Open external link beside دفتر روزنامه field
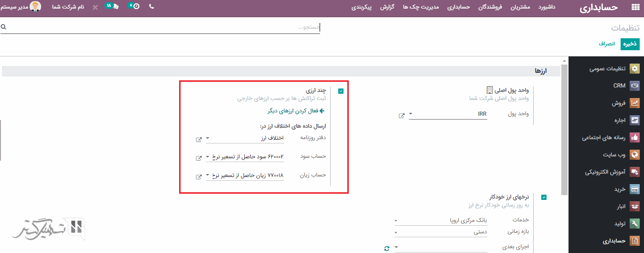This screenshot has width=644, height=253. 199,139
